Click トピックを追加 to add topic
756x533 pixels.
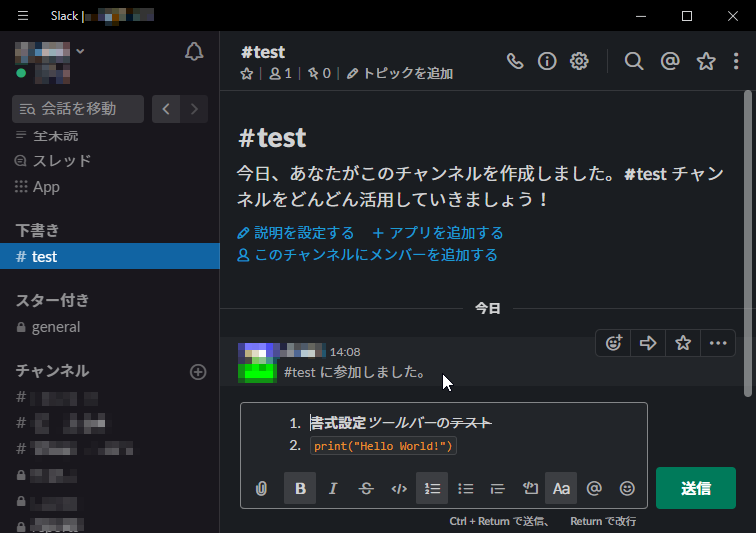click(x=400, y=74)
